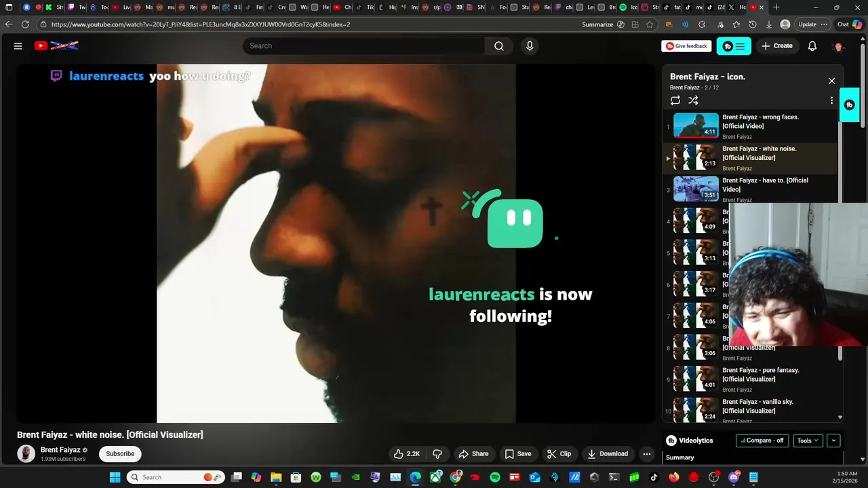Go back in the browser
The height and width of the screenshot is (488, 868).
tap(9, 24)
